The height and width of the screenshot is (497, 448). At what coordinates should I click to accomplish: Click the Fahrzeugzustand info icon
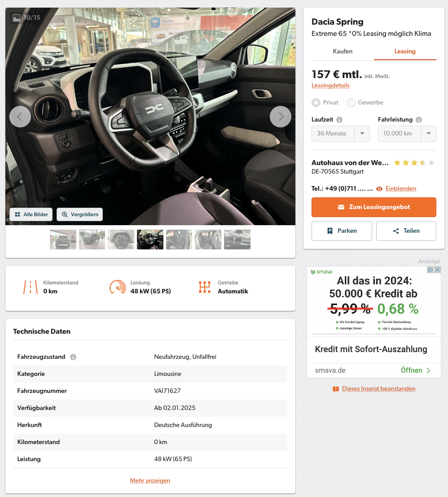pos(73,357)
